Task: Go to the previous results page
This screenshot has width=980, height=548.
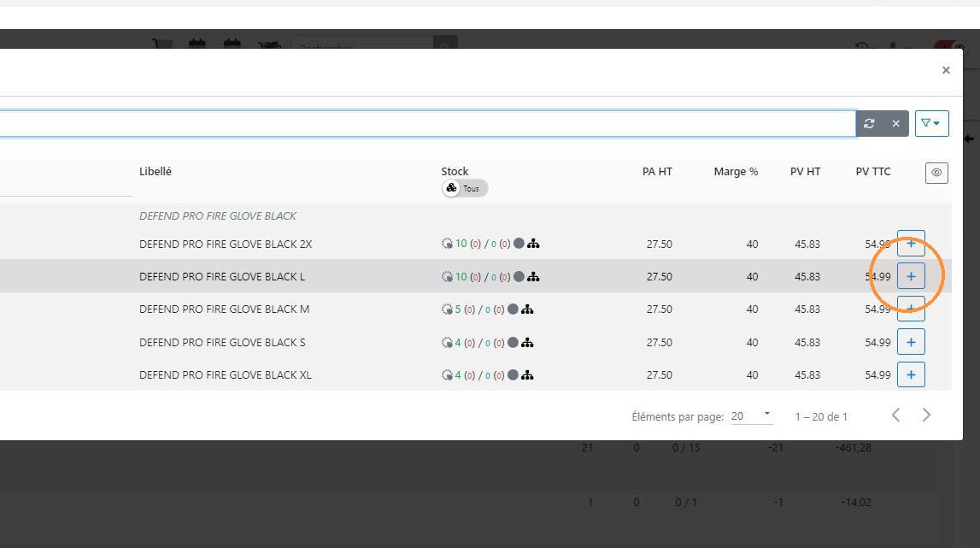Action: (x=895, y=415)
